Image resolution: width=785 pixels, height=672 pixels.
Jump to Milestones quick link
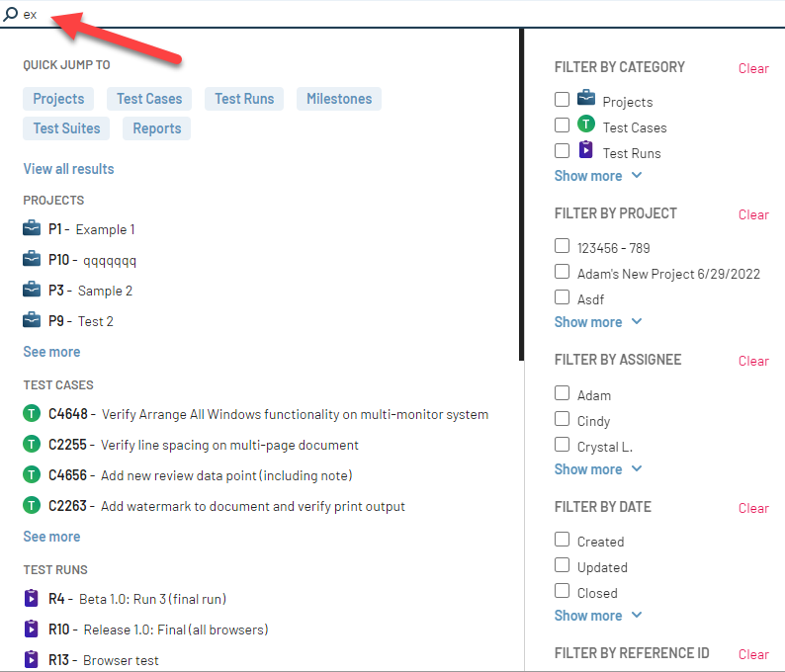(339, 99)
